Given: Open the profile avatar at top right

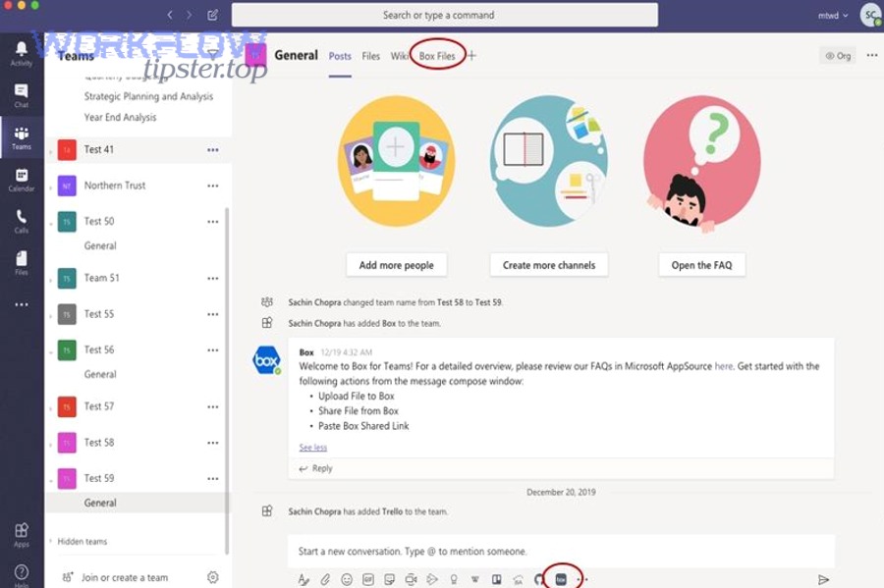Looking at the screenshot, I should pos(871,15).
